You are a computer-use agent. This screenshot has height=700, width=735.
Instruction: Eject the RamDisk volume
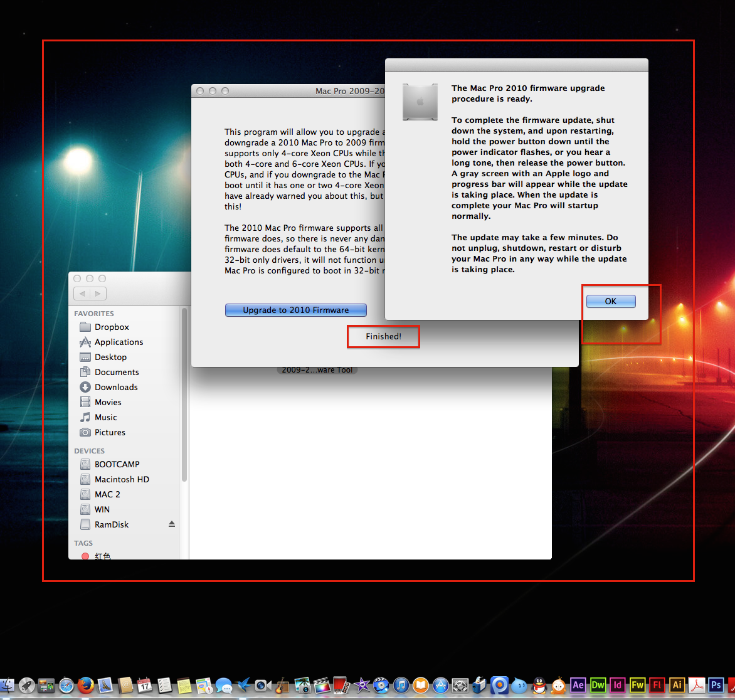coord(172,524)
